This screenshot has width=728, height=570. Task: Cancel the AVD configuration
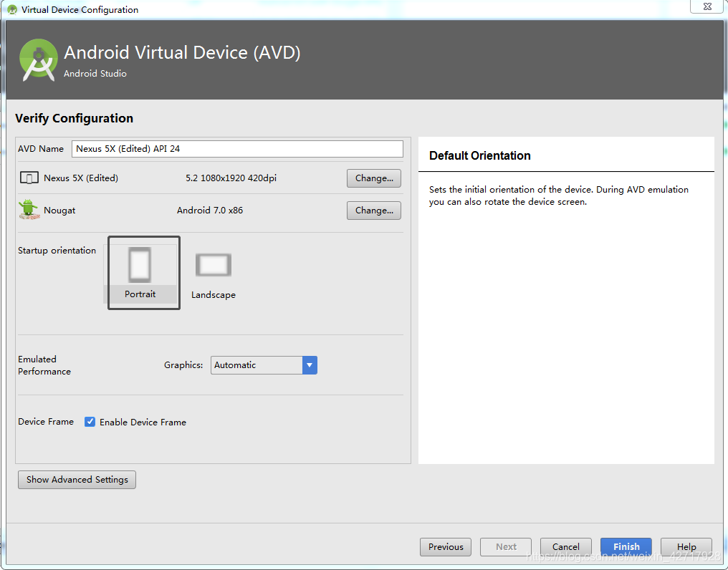pos(566,547)
